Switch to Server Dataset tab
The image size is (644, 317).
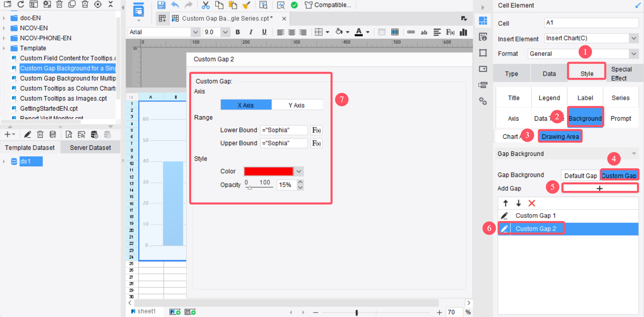click(x=90, y=148)
